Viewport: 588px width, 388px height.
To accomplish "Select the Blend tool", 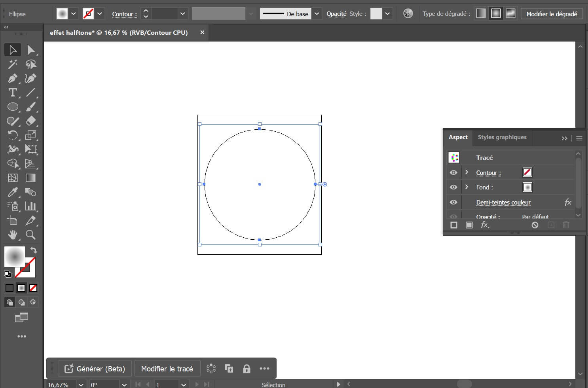I will 31,192.
